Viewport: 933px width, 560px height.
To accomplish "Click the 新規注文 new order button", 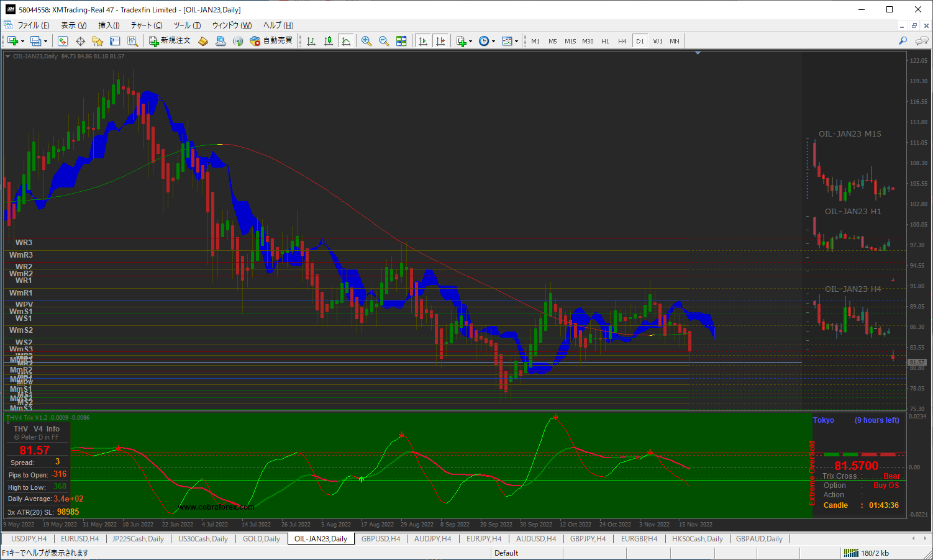I will point(170,41).
